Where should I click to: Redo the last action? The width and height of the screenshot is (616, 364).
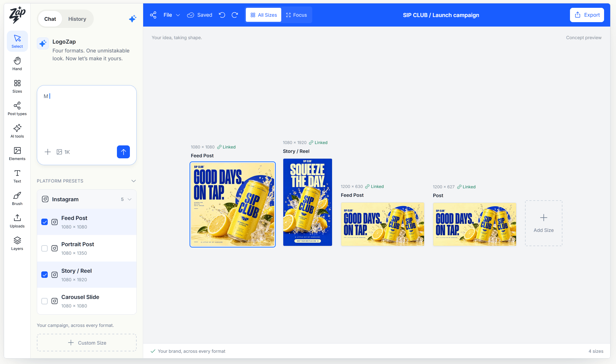[235, 15]
